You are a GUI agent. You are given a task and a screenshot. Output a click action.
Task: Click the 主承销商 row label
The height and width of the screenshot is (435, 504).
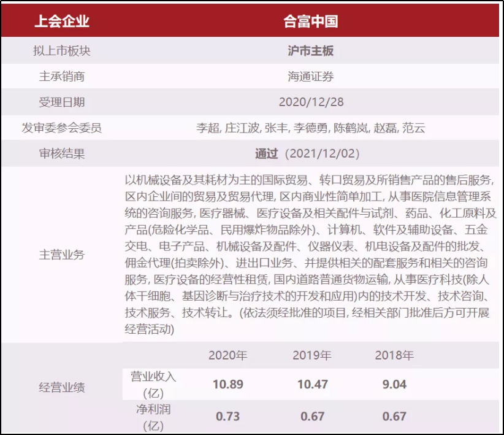(x=61, y=77)
